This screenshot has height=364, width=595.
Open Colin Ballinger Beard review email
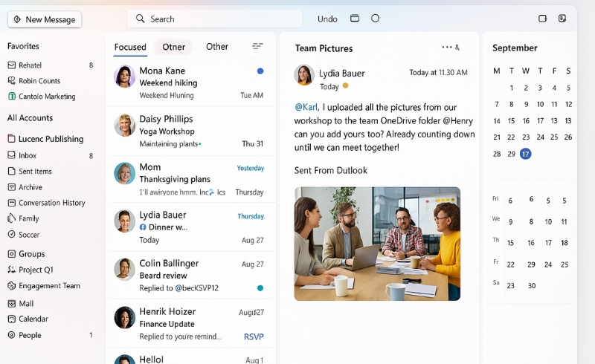point(191,276)
